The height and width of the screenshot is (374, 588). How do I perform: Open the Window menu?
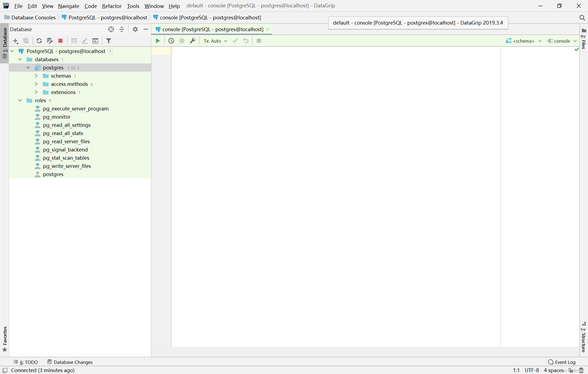(154, 6)
